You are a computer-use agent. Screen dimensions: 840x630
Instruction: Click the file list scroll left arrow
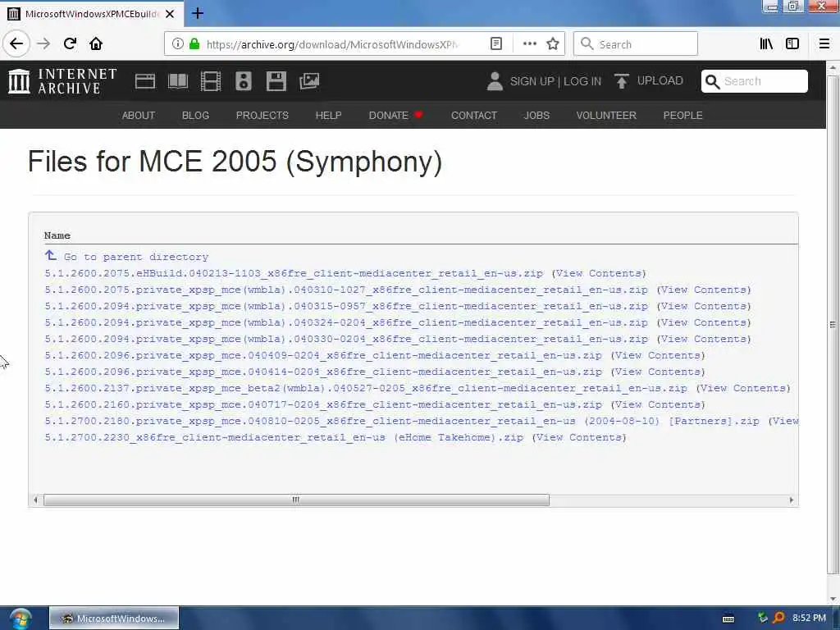(x=35, y=500)
